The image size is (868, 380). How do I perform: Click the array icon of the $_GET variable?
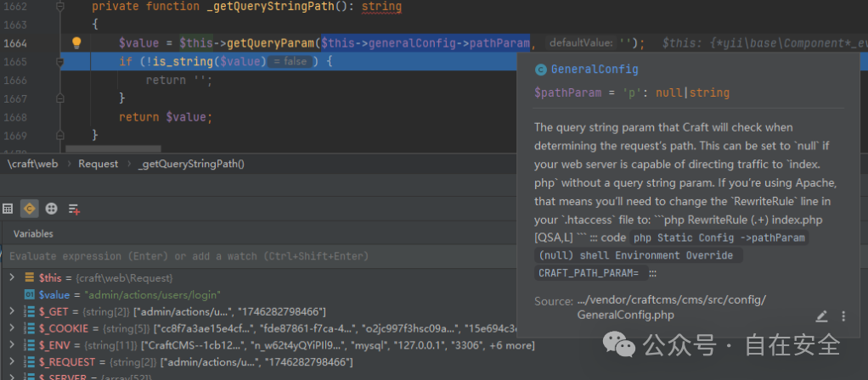pyautogui.click(x=30, y=311)
